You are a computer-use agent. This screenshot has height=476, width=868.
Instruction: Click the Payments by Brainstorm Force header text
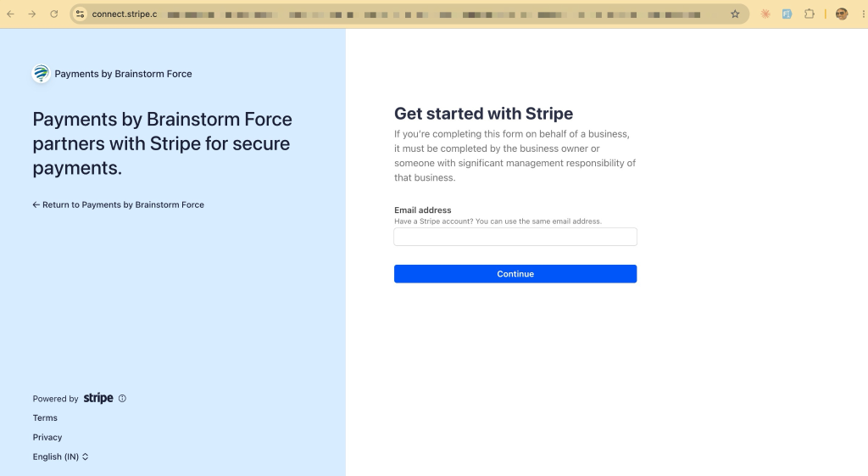click(x=123, y=74)
